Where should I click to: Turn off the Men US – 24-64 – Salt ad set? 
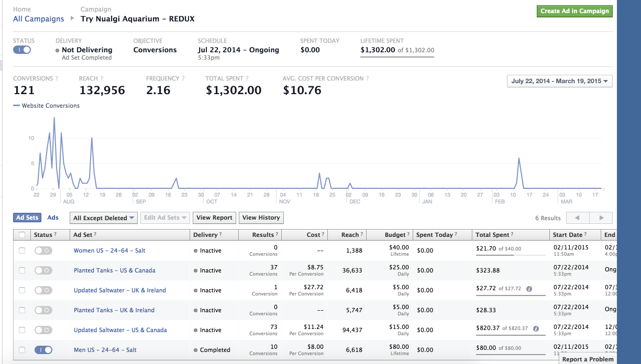[x=43, y=350]
